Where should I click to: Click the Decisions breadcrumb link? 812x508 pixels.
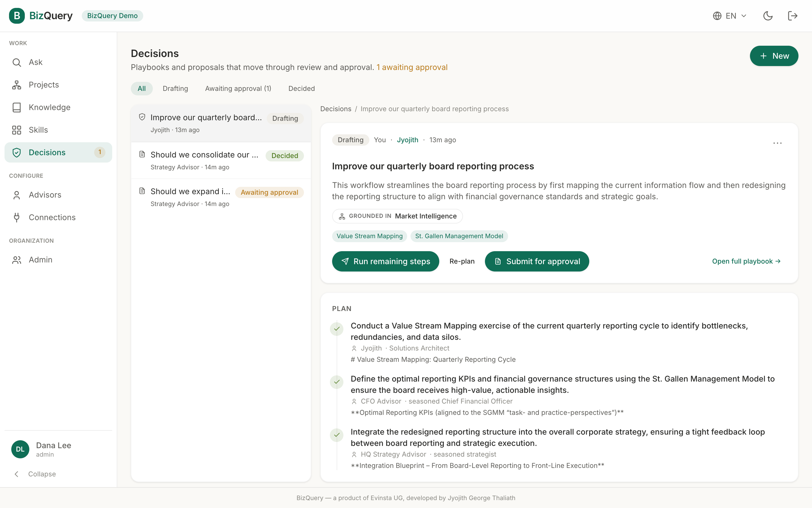[x=336, y=109]
